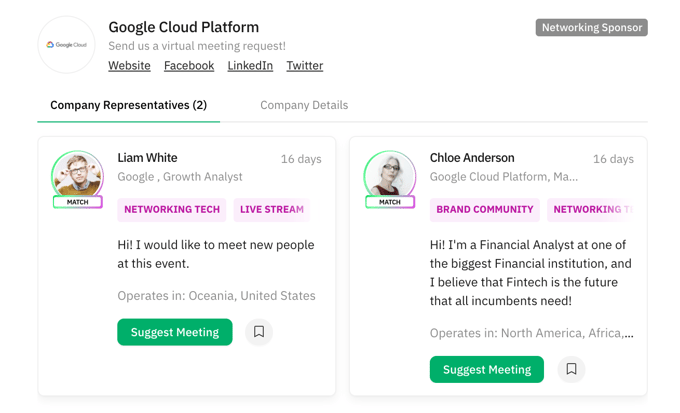Open Chloe Anderson's name heading
Image resolution: width=680 pixels, height=413 pixels.
[472, 157]
